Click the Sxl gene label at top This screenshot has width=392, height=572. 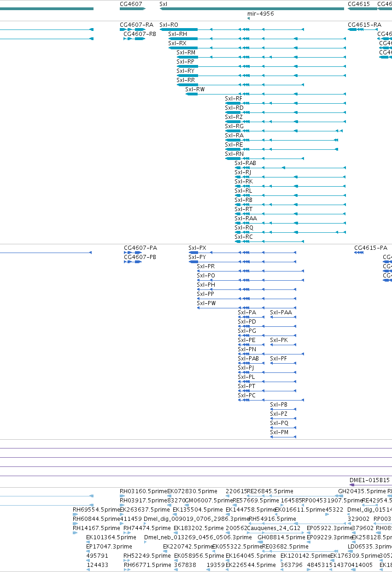tap(164, 4)
